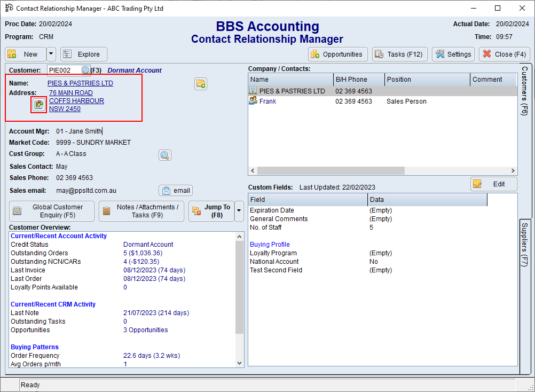Click the customer code search magnifier icon
Screen dimensions: 535x392
85,70
